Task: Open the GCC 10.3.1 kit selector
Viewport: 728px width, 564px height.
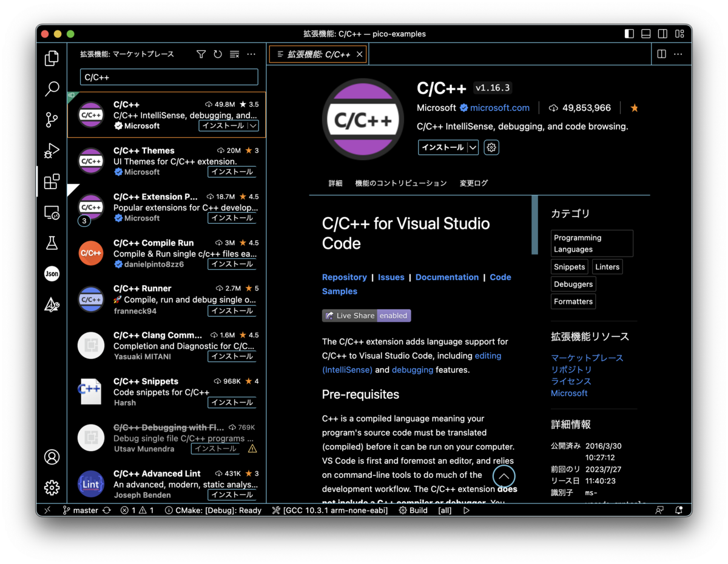Action: (329, 510)
